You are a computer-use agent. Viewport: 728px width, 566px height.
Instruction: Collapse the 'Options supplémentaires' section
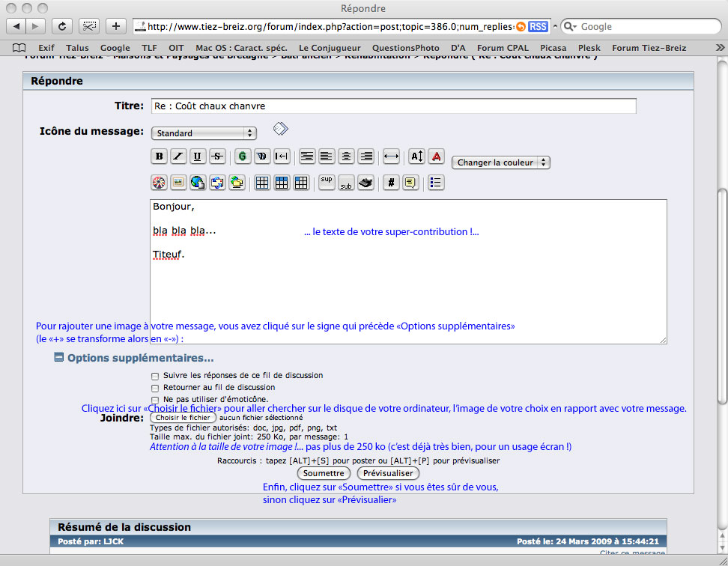[x=59, y=358]
